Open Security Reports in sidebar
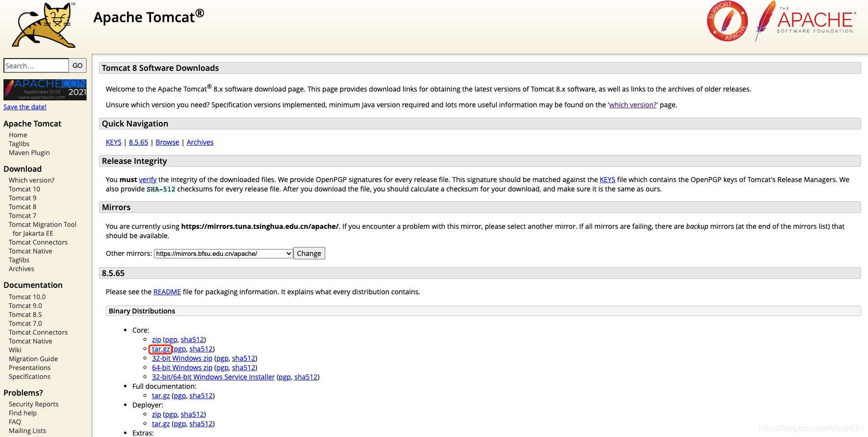The height and width of the screenshot is (437, 868). [33, 404]
